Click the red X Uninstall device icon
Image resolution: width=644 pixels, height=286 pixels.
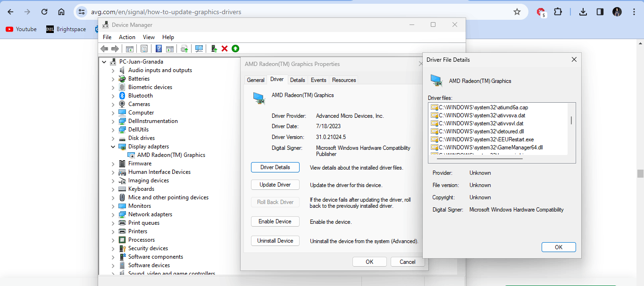225,49
